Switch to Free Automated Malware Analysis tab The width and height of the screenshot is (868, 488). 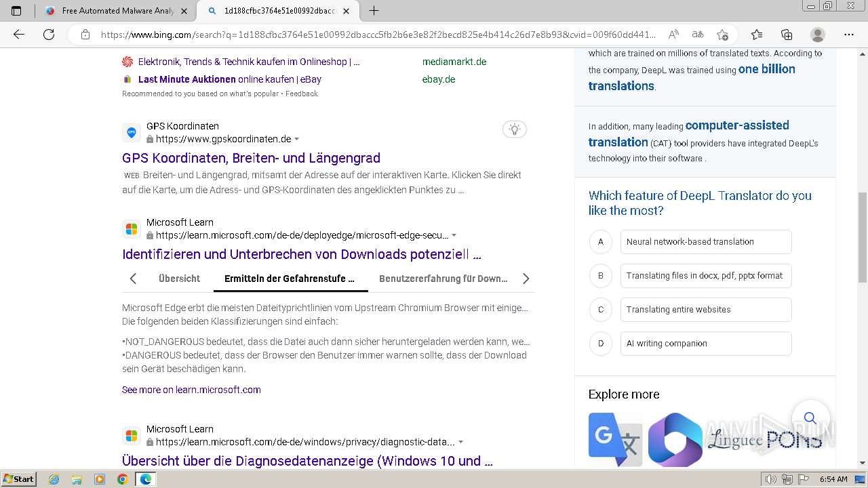[x=117, y=11]
